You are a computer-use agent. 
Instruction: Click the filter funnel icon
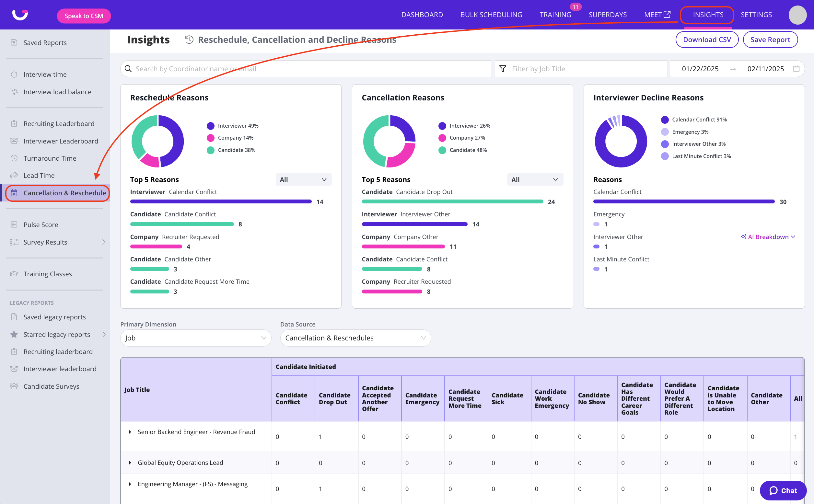pyautogui.click(x=503, y=69)
